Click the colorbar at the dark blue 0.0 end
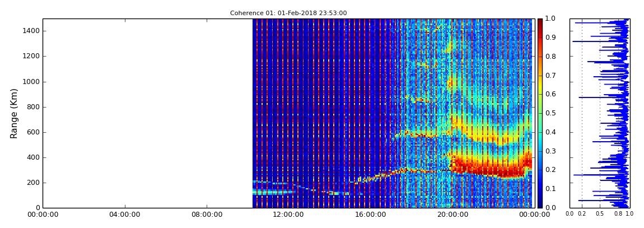The width and height of the screenshot is (644, 228). 539,206
